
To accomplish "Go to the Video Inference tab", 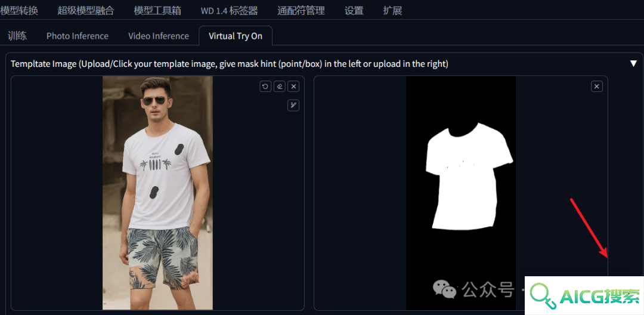I will tap(159, 36).
